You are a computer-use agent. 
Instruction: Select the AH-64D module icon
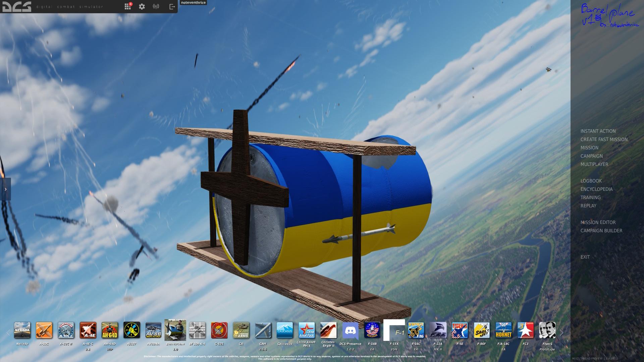[x=110, y=330]
